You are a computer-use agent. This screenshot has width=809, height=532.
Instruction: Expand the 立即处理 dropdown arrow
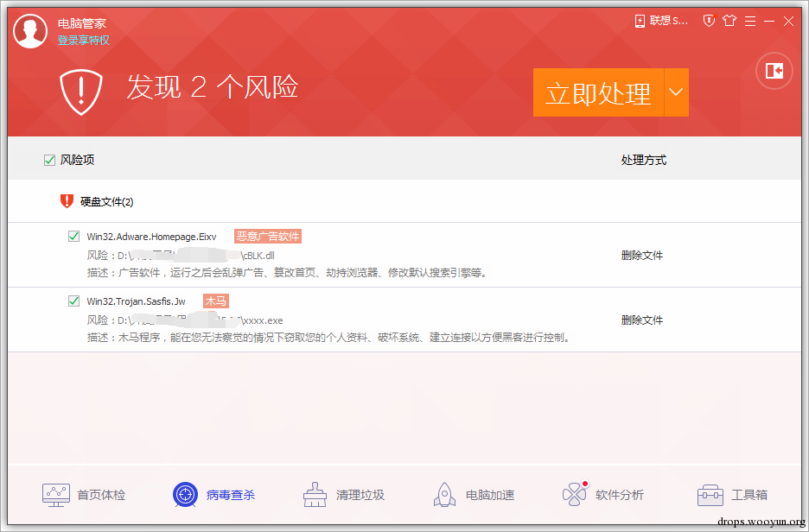coord(675,92)
